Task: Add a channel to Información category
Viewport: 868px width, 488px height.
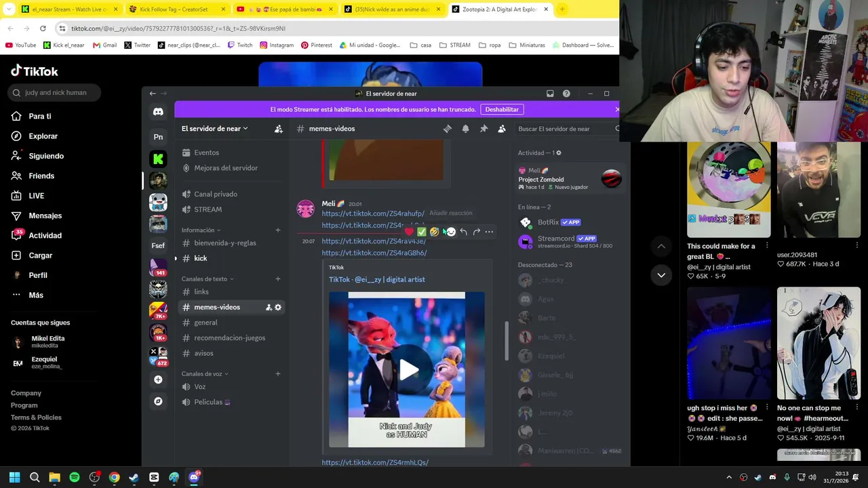Action: click(278, 230)
